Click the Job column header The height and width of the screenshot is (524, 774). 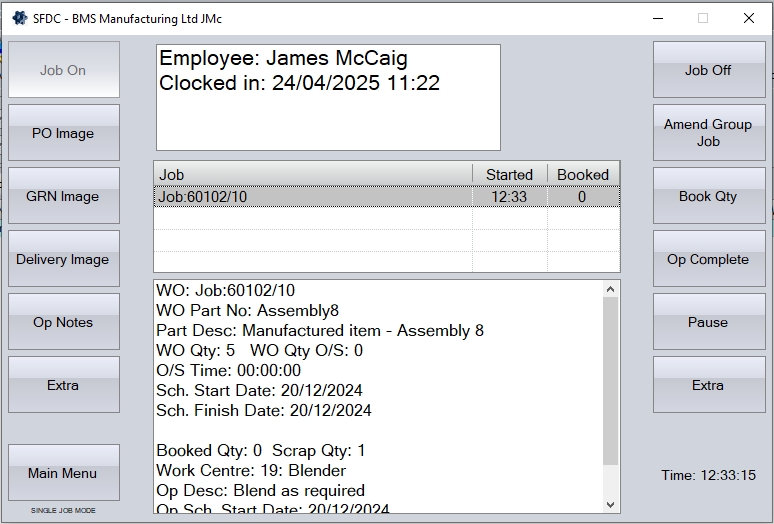tap(312, 174)
